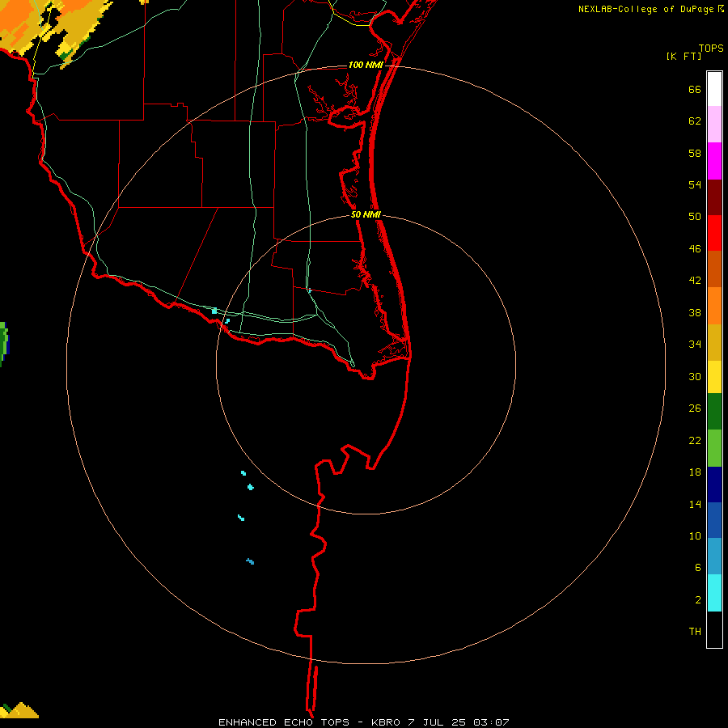
Task: Click the bright red legend swatch
Action: (714, 233)
